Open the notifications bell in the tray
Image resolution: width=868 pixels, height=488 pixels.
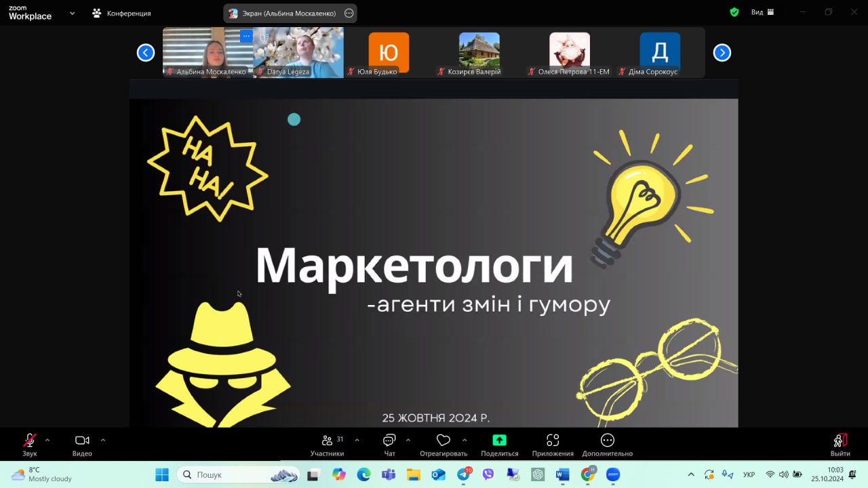(852, 474)
